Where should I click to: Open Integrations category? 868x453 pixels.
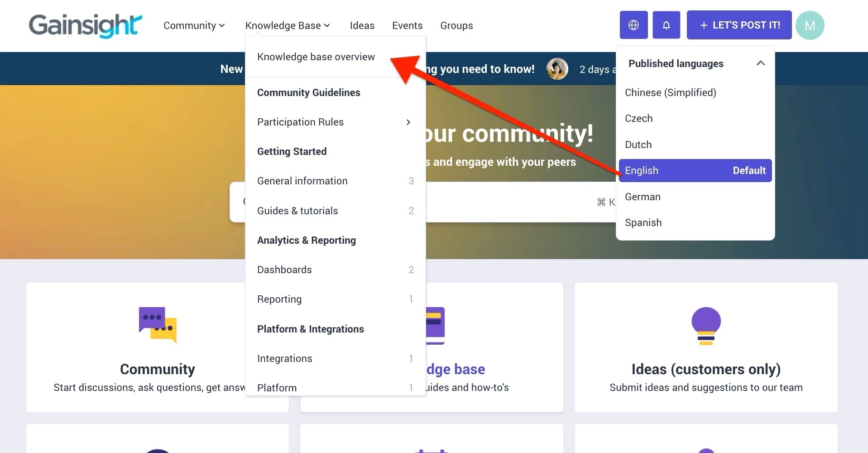coord(336,358)
